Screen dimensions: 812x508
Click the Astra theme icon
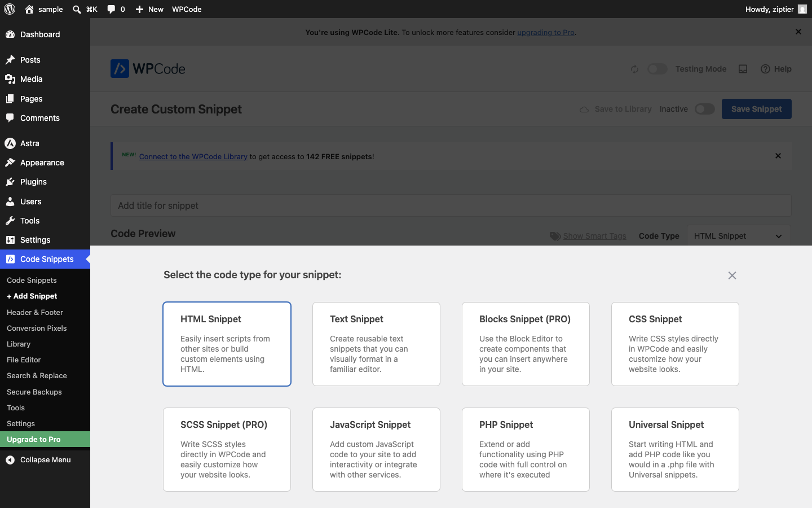[x=10, y=143]
